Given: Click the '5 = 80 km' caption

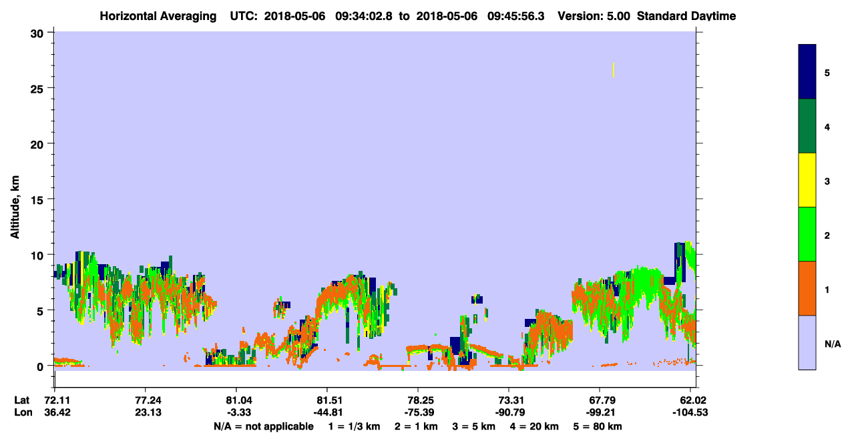Looking at the screenshot, I should tap(598, 426).
